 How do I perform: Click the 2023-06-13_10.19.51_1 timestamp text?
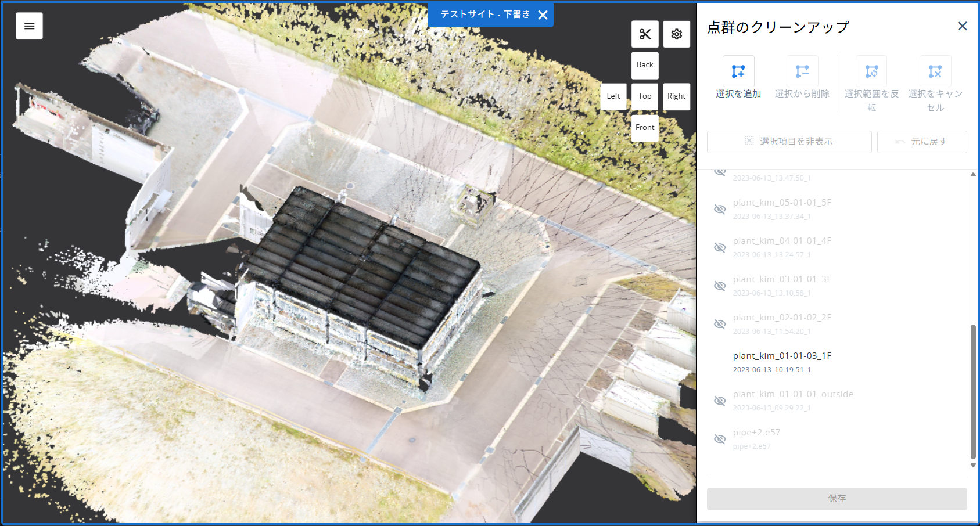click(771, 370)
